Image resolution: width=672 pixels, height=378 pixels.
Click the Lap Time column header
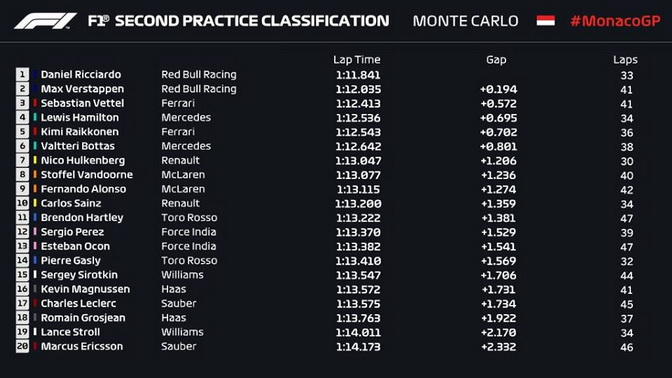[x=357, y=60]
